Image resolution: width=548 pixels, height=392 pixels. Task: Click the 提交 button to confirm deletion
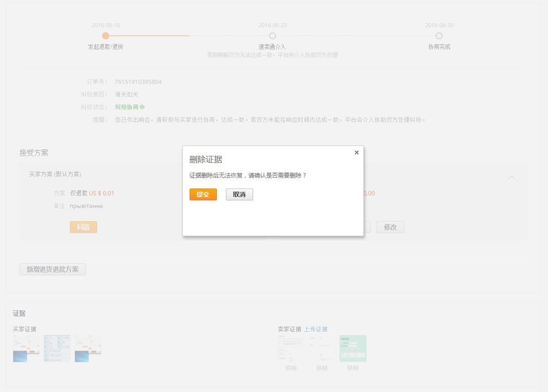[x=203, y=194]
